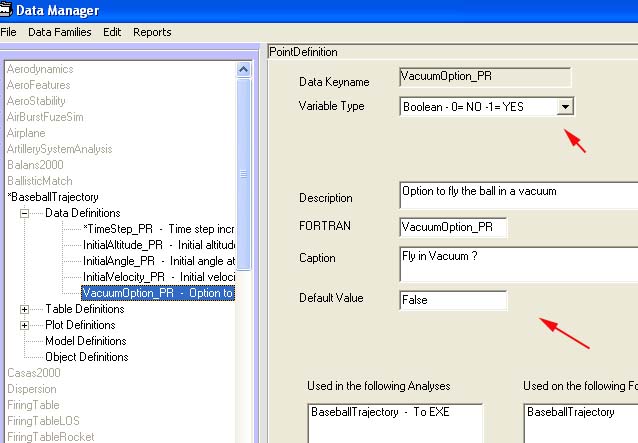Click the Description text field
The height and width of the screenshot is (443, 638).
[x=519, y=195]
